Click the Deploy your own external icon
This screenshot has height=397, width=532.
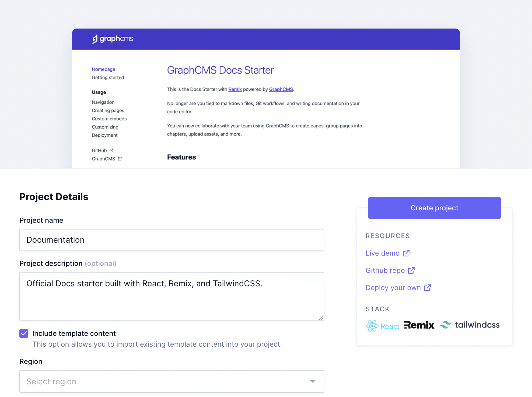point(428,288)
